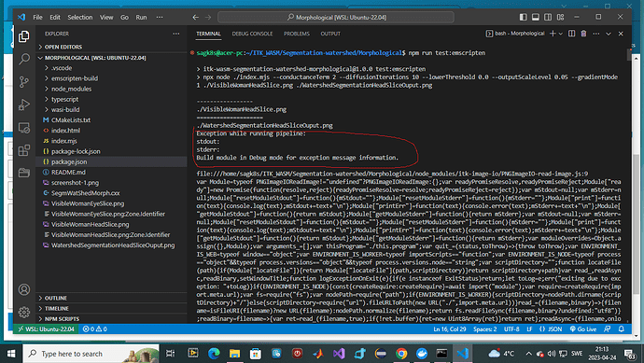Expand the Open Editors section
The image size is (644, 363).
(111, 47)
